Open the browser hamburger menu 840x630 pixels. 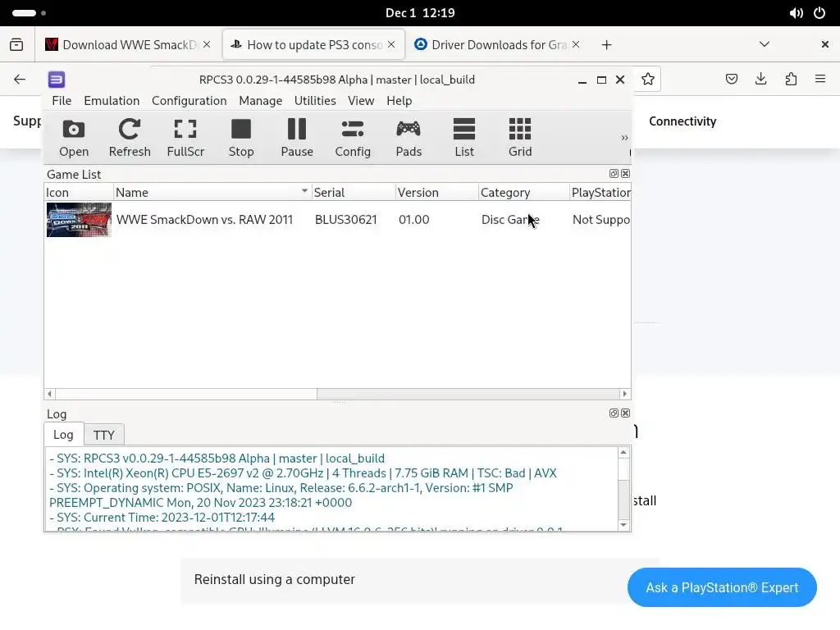tap(820, 80)
